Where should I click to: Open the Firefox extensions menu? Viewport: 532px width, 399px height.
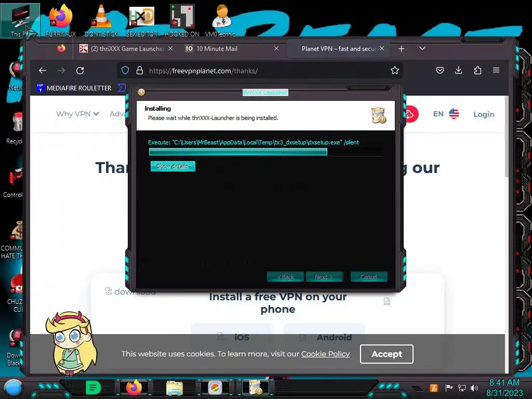point(477,70)
